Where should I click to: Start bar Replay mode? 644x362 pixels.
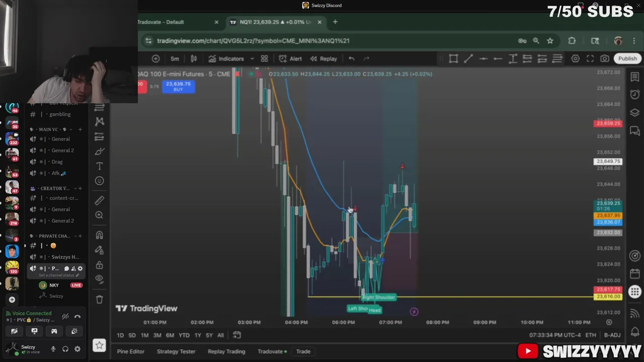[324, 59]
